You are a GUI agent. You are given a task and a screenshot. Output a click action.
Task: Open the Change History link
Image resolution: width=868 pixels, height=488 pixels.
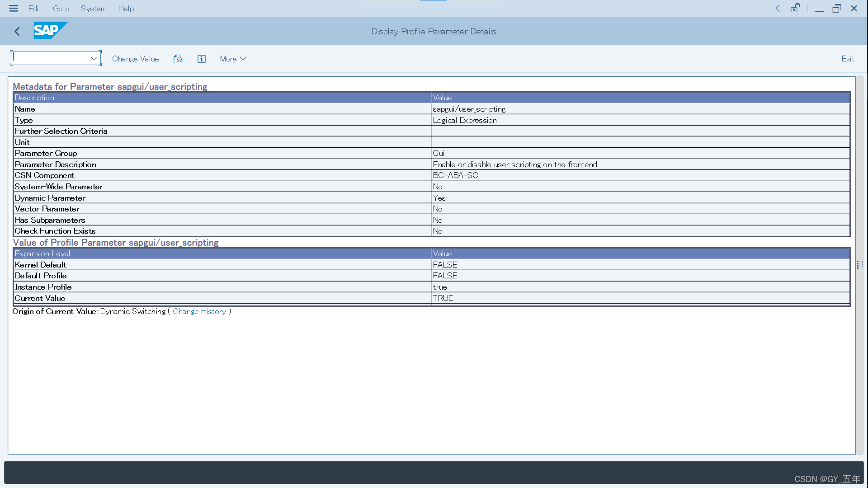[199, 311]
